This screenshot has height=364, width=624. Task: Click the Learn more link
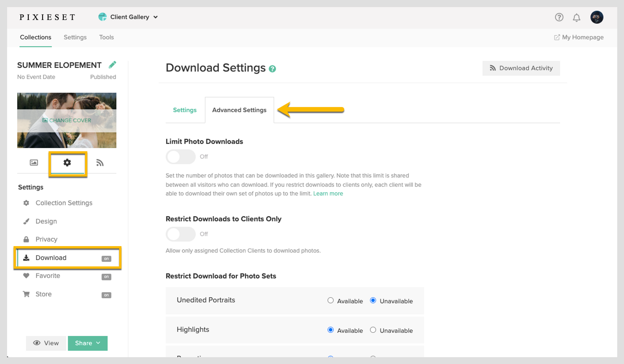328,193
